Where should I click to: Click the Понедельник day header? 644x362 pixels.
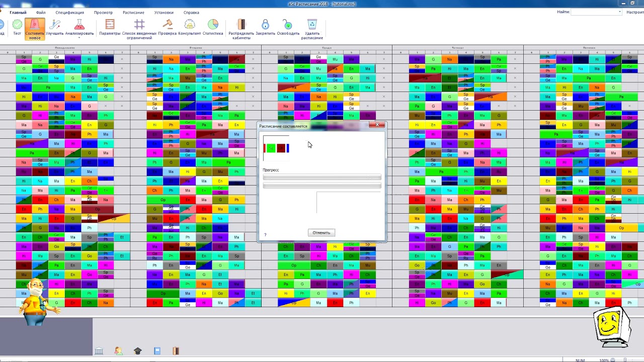(65, 48)
